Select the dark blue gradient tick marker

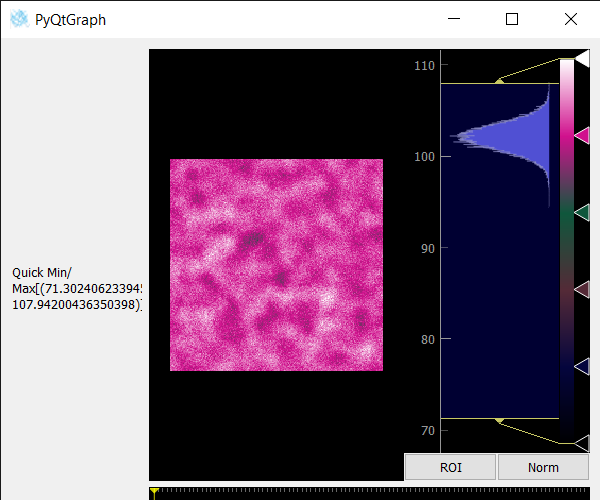click(x=582, y=366)
